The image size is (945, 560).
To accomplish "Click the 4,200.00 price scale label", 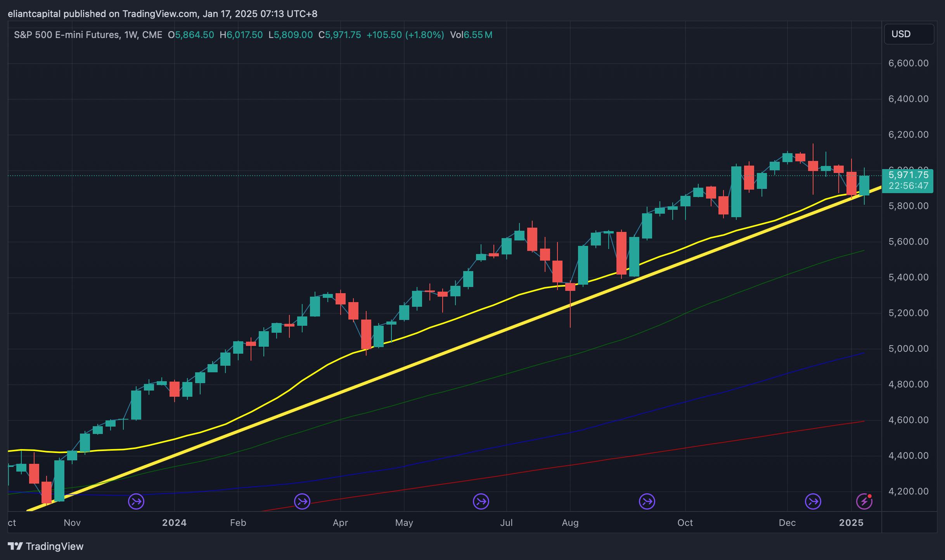I will point(908,491).
